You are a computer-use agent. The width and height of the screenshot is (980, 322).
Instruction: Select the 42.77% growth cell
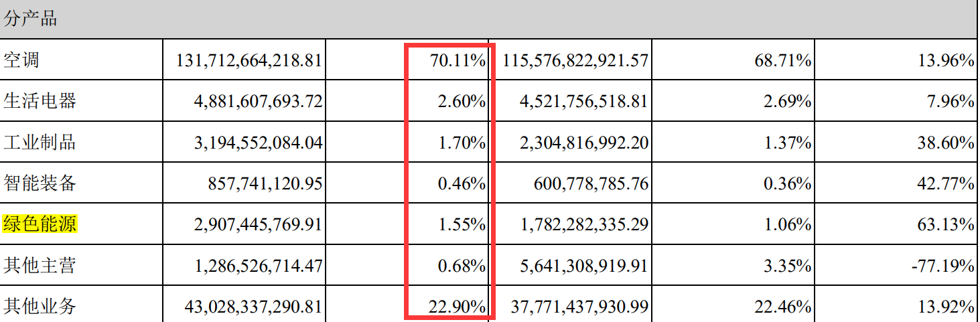pyautogui.click(x=947, y=183)
